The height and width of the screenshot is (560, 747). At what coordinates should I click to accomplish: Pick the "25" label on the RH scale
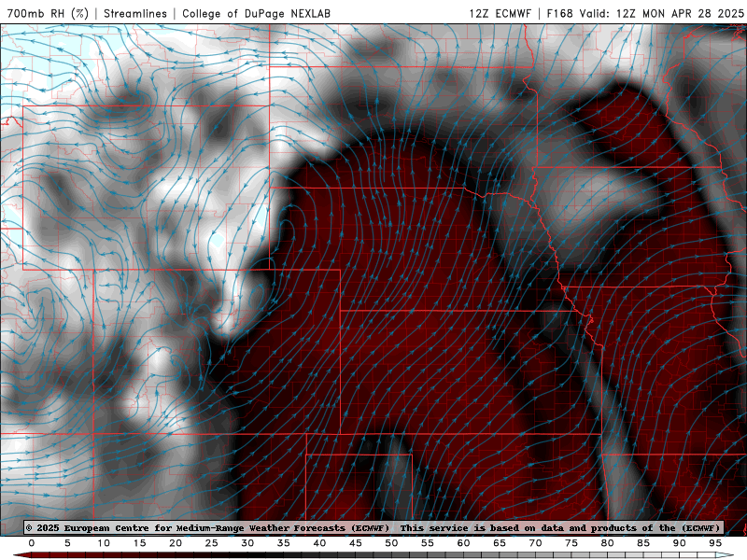(x=212, y=543)
